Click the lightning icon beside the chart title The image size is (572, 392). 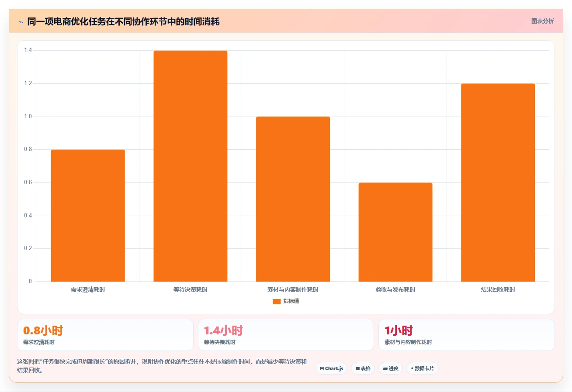pyautogui.click(x=21, y=22)
